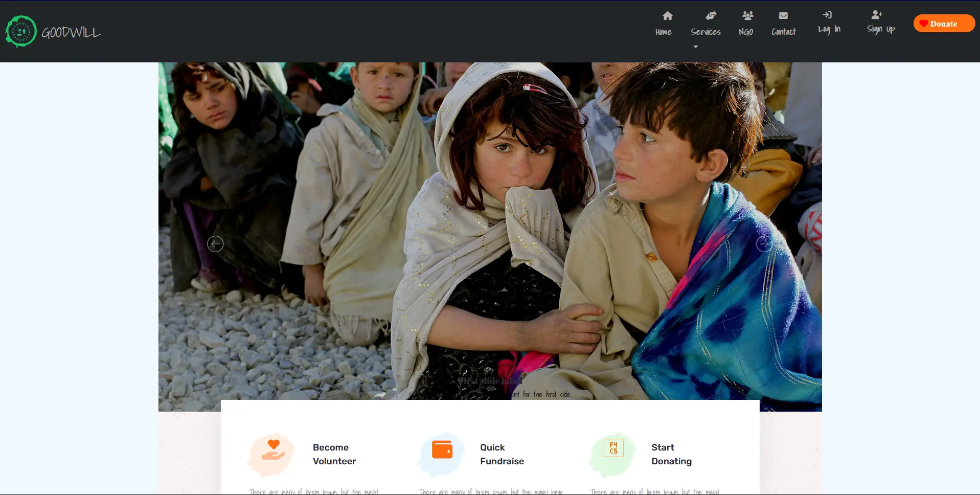Viewport: 980px width, 495px height.
Task: Expand the Services dropdown caret
Action: 695,47
